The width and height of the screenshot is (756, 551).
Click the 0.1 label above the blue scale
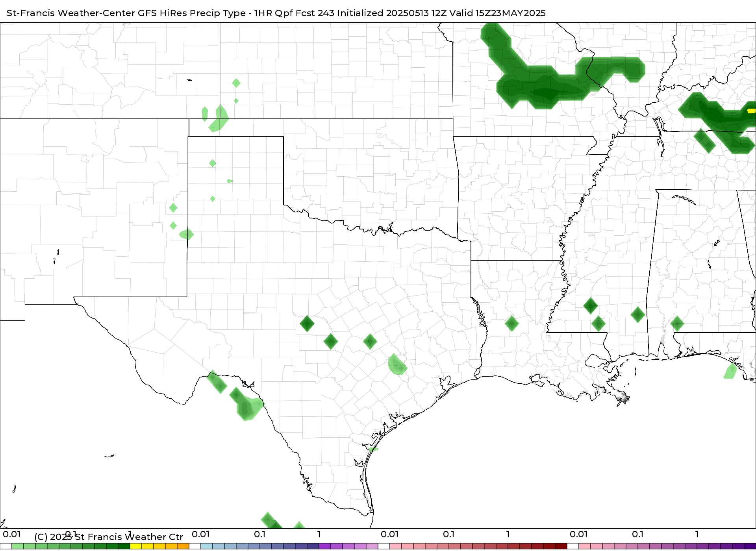pyautogui.click(x=260, y=534)
